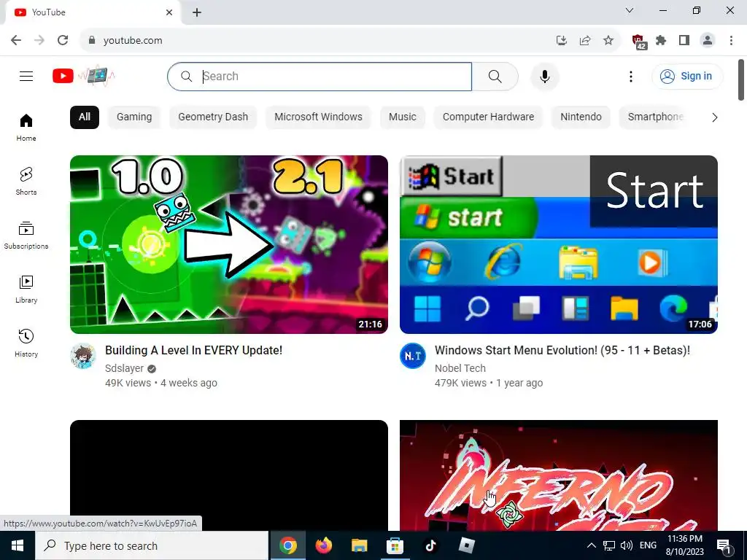The width and height of the screenshot is (747, 560).
Task: Open the YouTube hamburger guide menu
Action: pyautogui.click(x=26, y=76)
